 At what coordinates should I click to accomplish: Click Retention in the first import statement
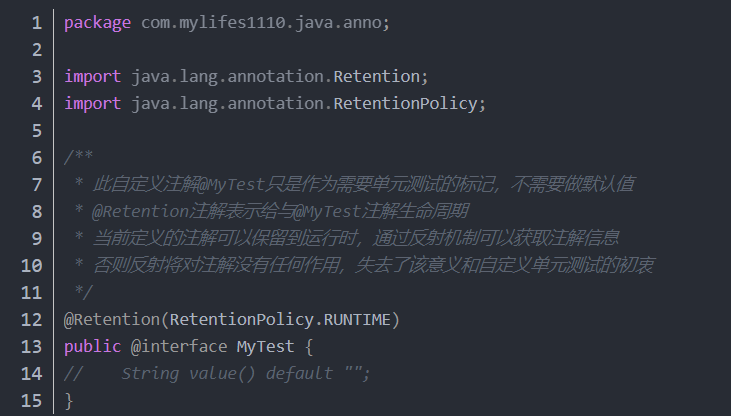click(377, 76)
